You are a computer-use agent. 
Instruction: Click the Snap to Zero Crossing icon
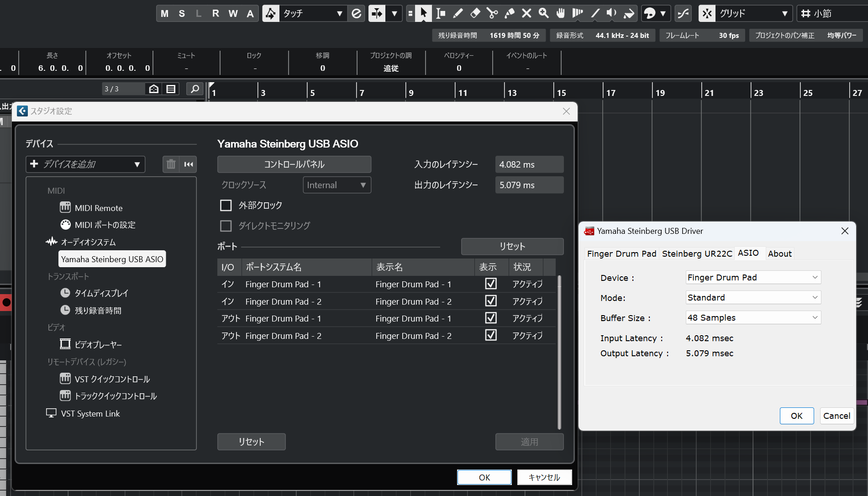[683, 13]
